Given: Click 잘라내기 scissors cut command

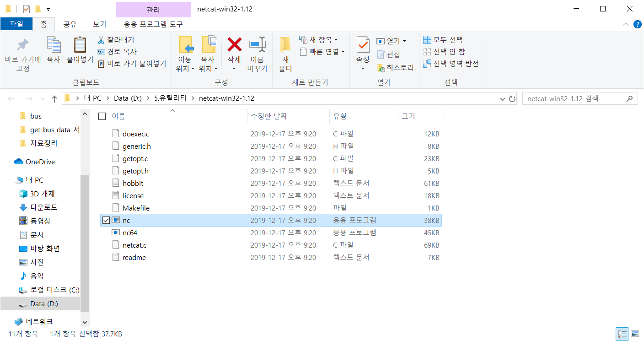Looking at the screenshot, I should pyautogui.click(x=116, y=40).
